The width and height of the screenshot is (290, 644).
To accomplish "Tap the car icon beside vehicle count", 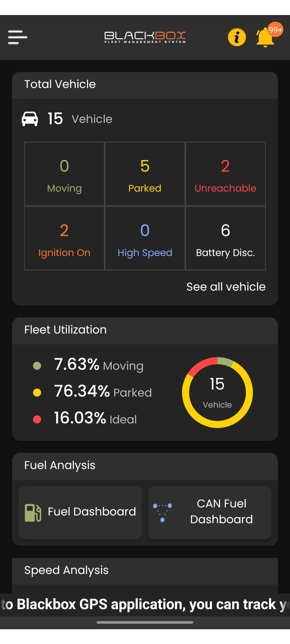I will pyautogui.click(x=30, y=119).
